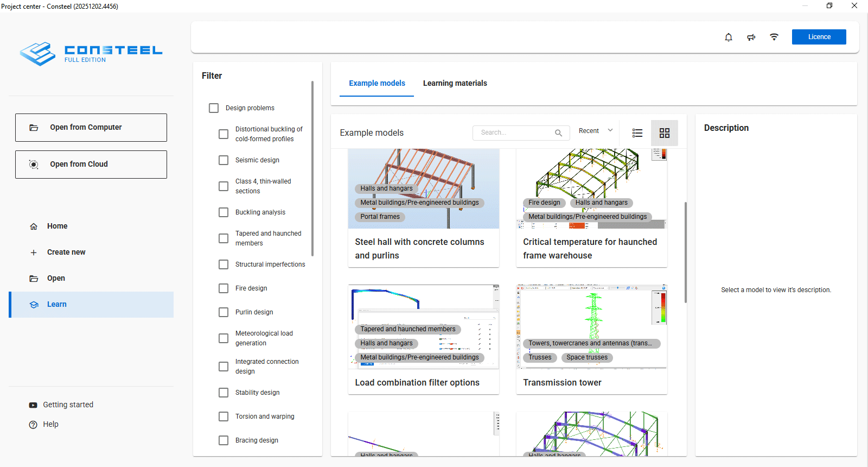This screenshot has height=467, width=868.
Task: Click the Learn graduation cap icon
Action: tap(34, 305)
